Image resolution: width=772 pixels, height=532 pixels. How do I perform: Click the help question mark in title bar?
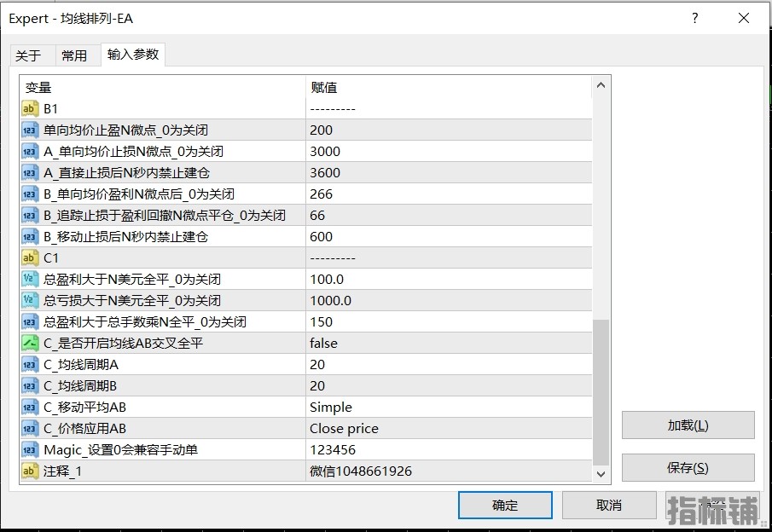pyautogui.click(x=695, y=18)
